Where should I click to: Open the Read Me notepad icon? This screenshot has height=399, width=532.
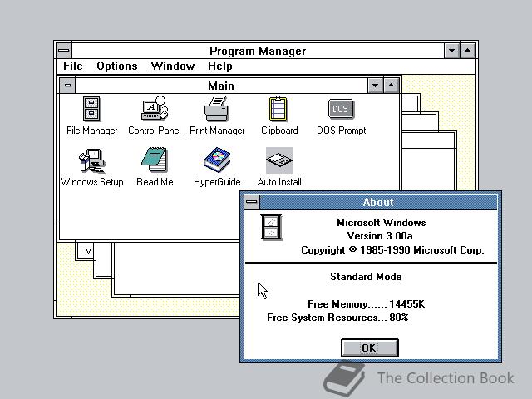click(x=155, y=160)
